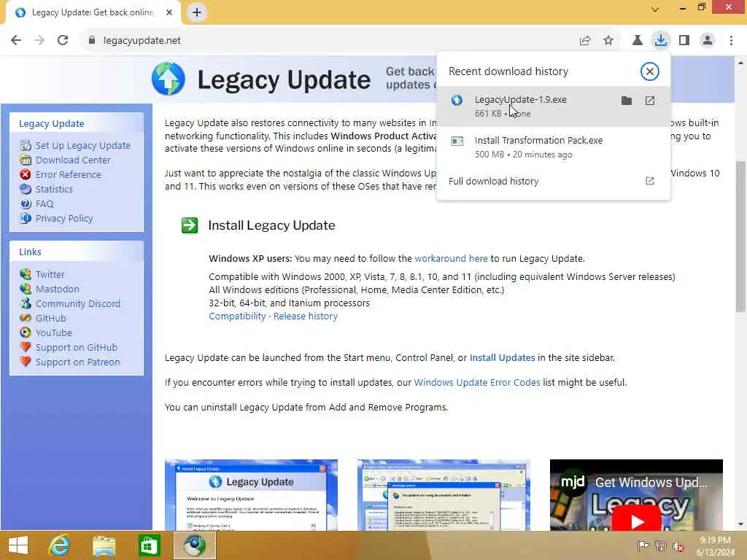Show LegacyUpdate-1.9.exe in folder
Viewport: 747px width, 560px height.
tap(627, 101)
